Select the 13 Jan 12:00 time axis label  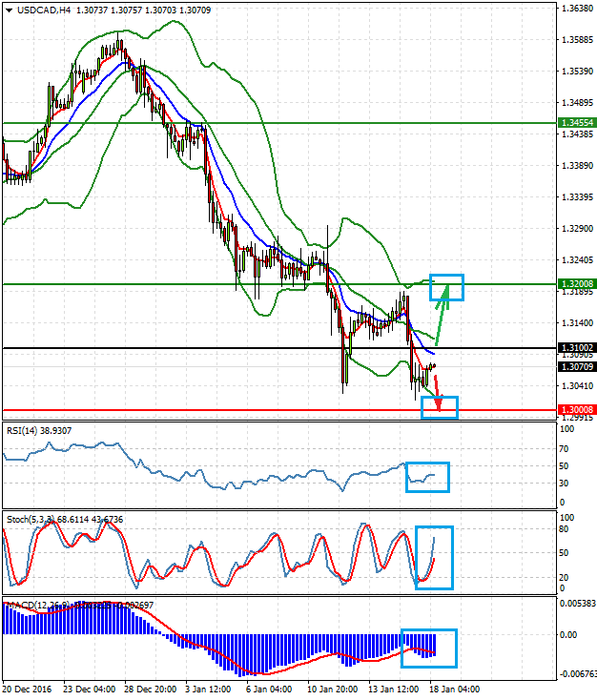pos(393,690)
